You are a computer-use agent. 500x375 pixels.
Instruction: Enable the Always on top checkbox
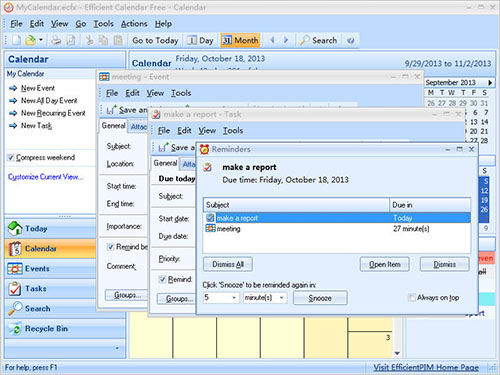[x=412, y=297]
